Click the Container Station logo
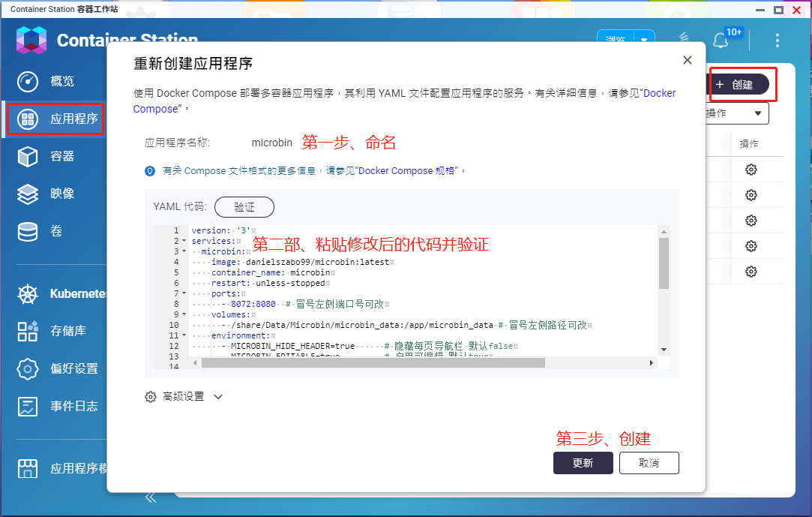The image size is (812, 517). tap(31, 41)
